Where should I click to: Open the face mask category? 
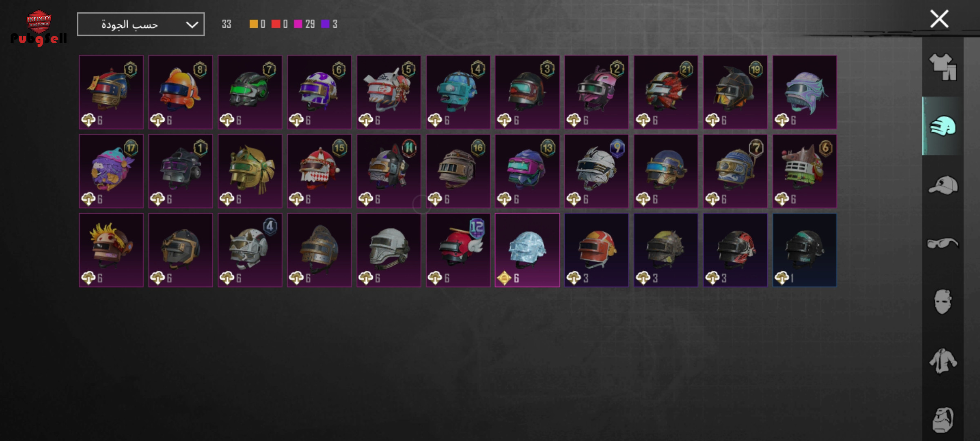942,302
